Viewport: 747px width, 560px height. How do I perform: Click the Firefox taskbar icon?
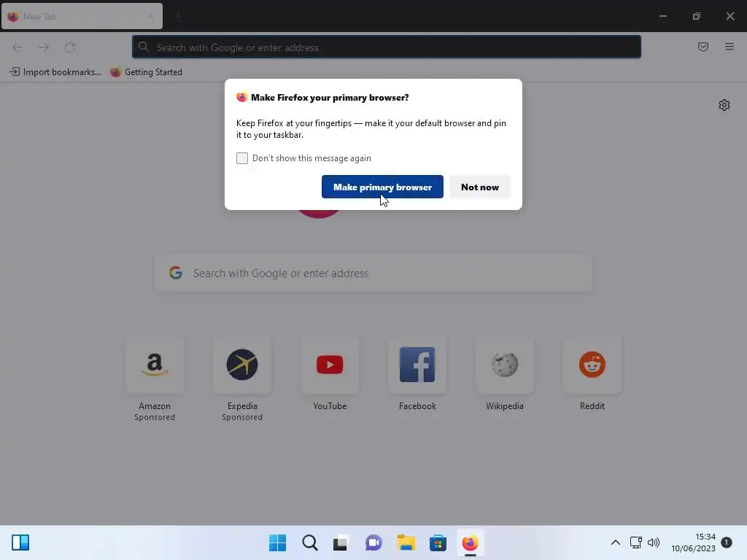coord(471,542)
